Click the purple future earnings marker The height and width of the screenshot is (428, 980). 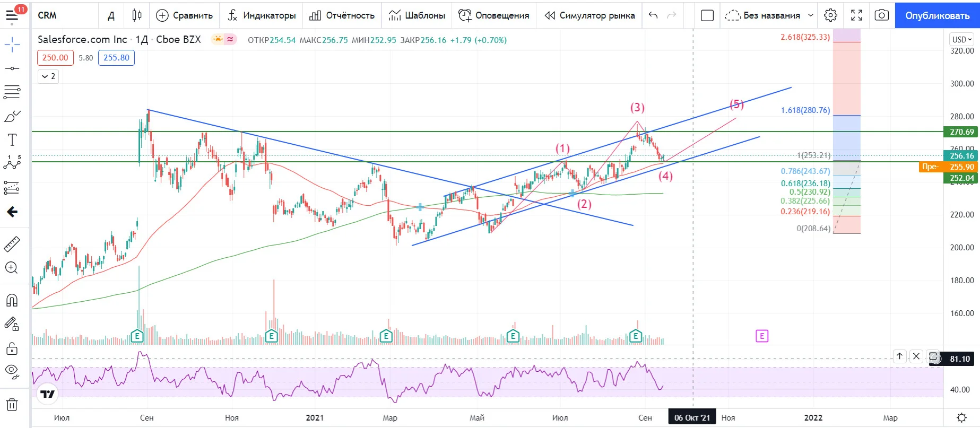(x=762, y=336)
